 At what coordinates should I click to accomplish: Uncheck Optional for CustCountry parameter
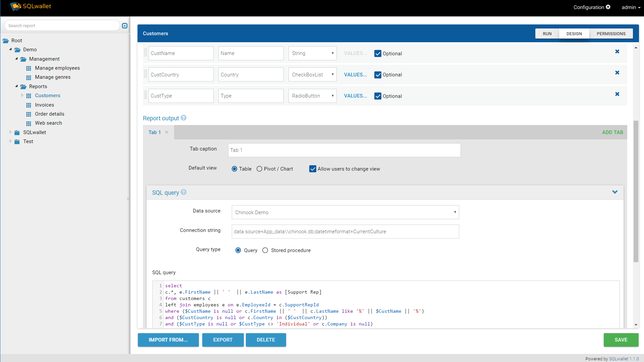pos(378,75)
